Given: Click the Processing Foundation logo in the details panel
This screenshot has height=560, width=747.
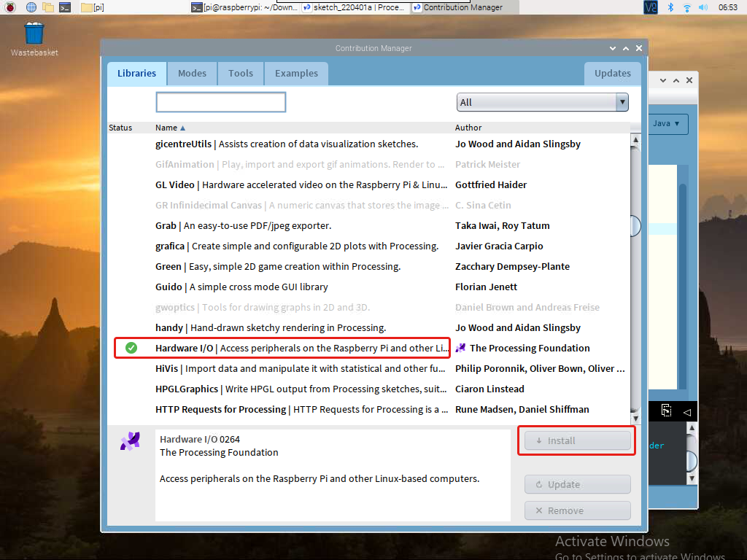Looking at the screenshot, I should 130,441.
